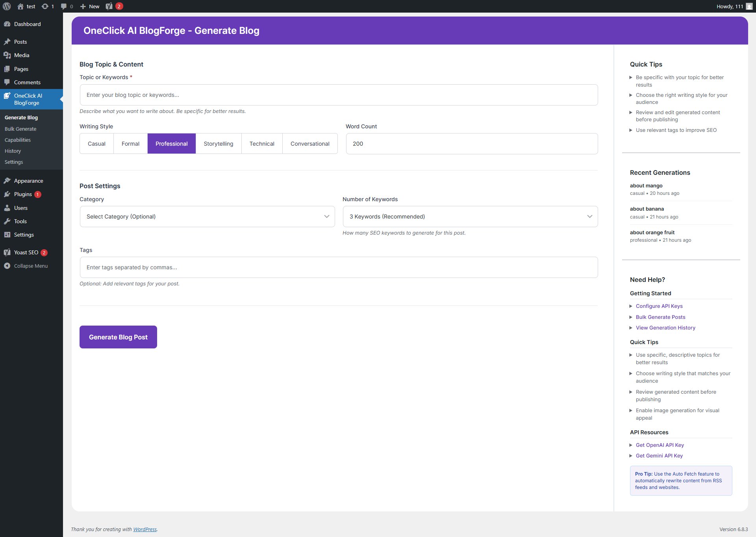The width and height of the screenshot is (756, 537).
Task: Click the Collapse Menu arrow icon
Action: 7,266
